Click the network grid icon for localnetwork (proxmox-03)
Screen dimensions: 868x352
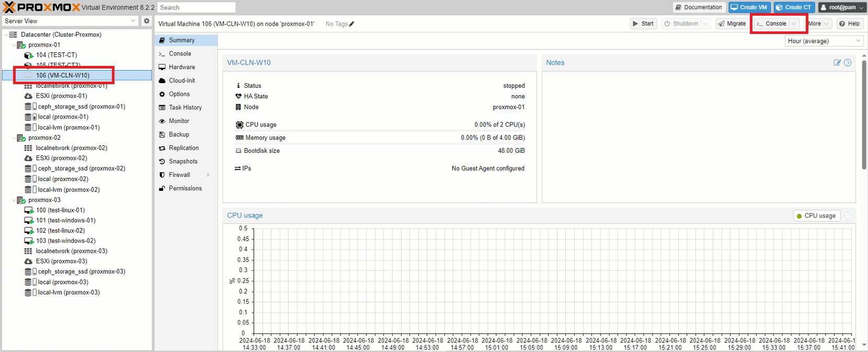(28, 251)
